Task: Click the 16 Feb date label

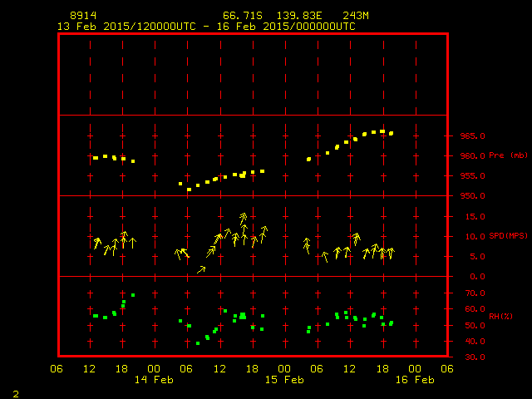Action: 414,380
